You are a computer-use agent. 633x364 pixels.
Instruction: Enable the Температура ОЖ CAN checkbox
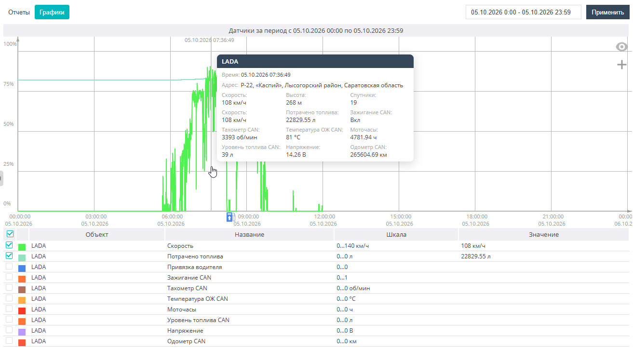click(x=9, y=298)
